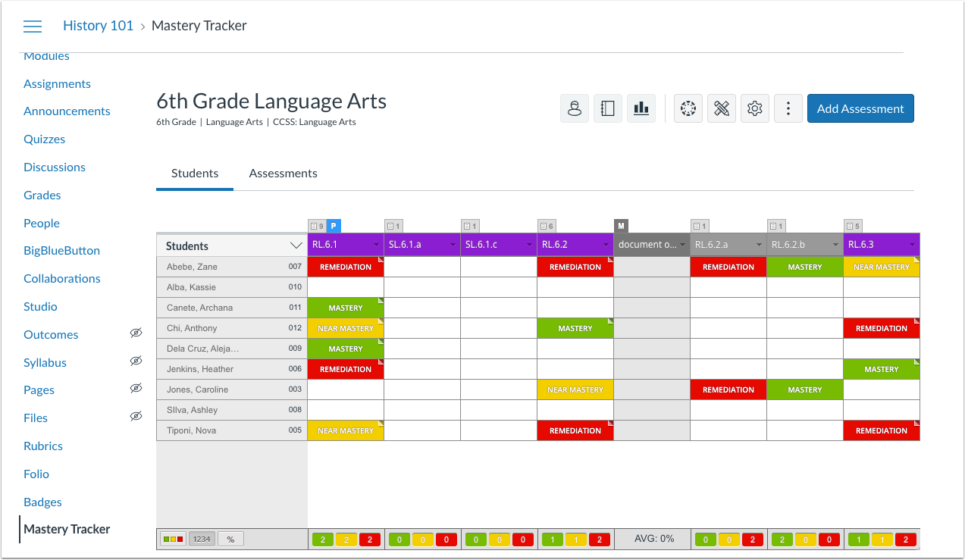Open the RL.6.1 column dropdown
The image size is (965, 560).
point(376,245)
